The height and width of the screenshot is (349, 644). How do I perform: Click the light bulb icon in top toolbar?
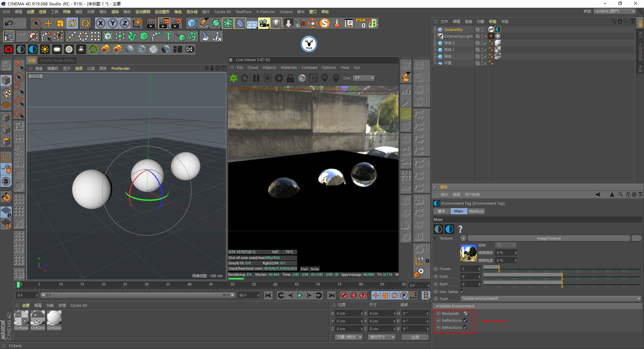point(276,23)
